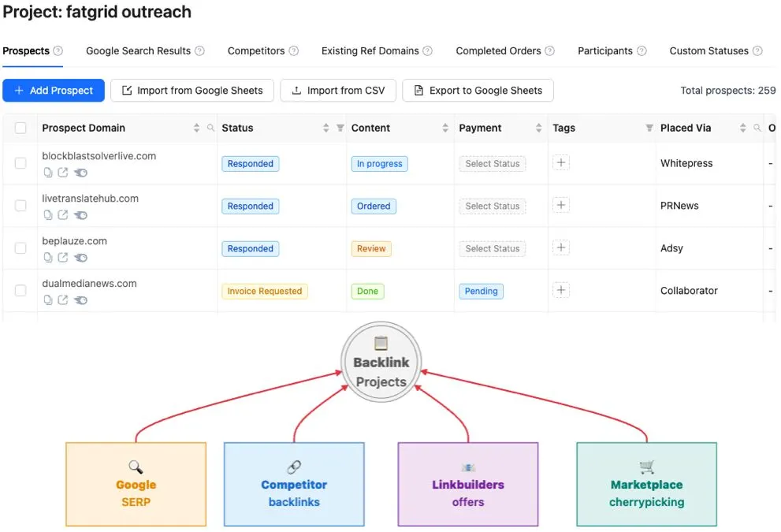The image size is (781, 532).
Task: Open payment Select Status for blockblastsolverlive.com
Action: click(493, 164)
